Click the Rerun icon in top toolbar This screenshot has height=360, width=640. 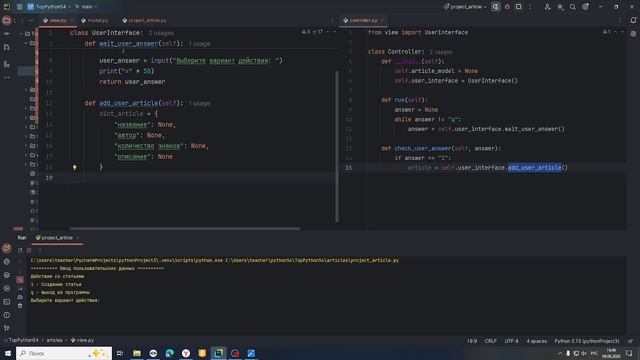pyautogui.click(x=496, y=7)
